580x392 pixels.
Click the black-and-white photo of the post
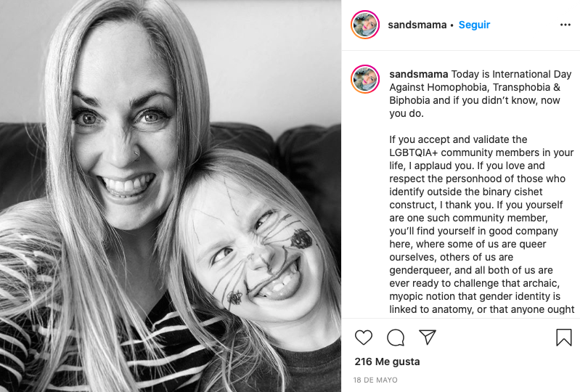(171, 196)
